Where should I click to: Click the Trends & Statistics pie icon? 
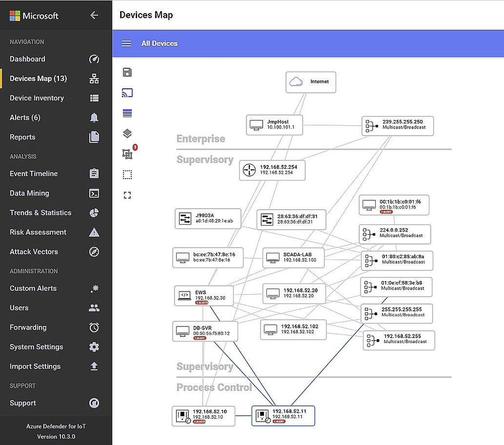pyautogui.click(x=94, y=213)
